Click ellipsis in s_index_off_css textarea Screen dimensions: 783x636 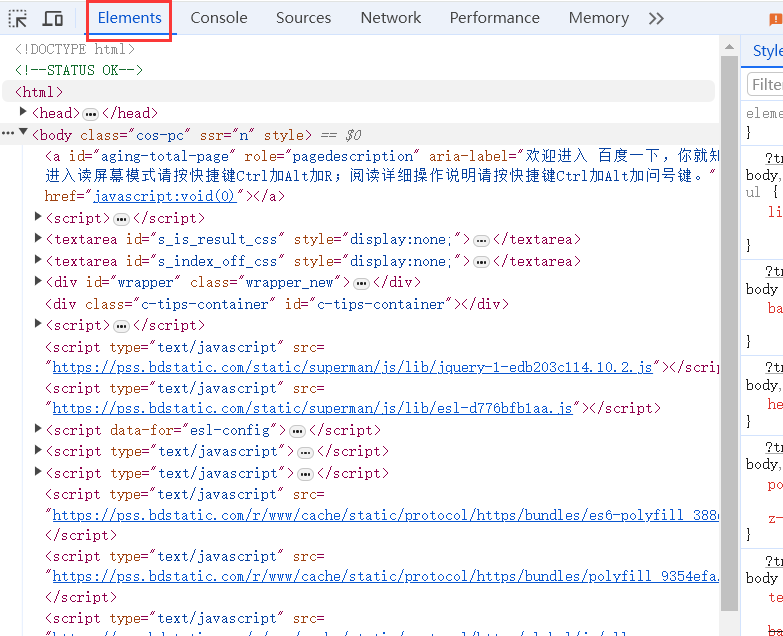[481, 262]
